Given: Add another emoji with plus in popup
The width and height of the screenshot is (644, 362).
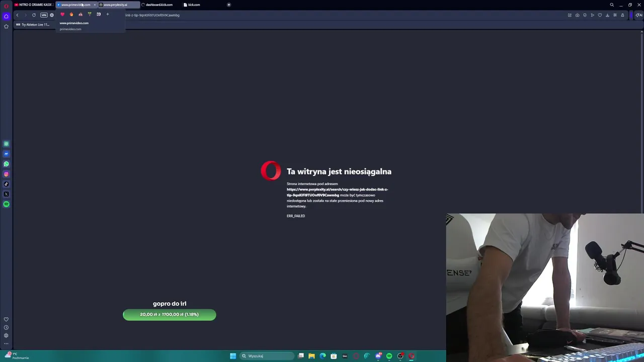Looking at the screenshot, I should point(108,14).
